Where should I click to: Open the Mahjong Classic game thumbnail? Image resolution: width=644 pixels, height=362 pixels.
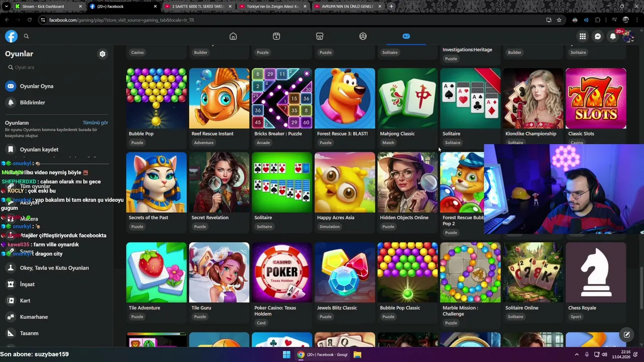coord(408,99)
